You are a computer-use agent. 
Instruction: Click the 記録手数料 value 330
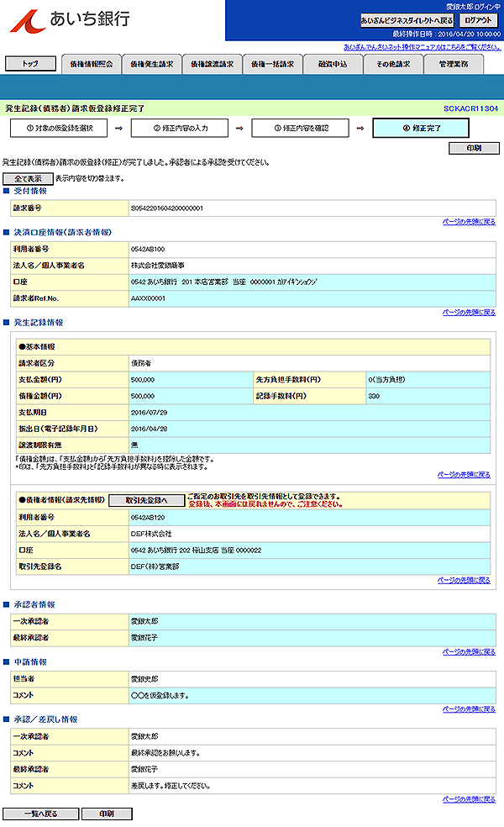374,396
